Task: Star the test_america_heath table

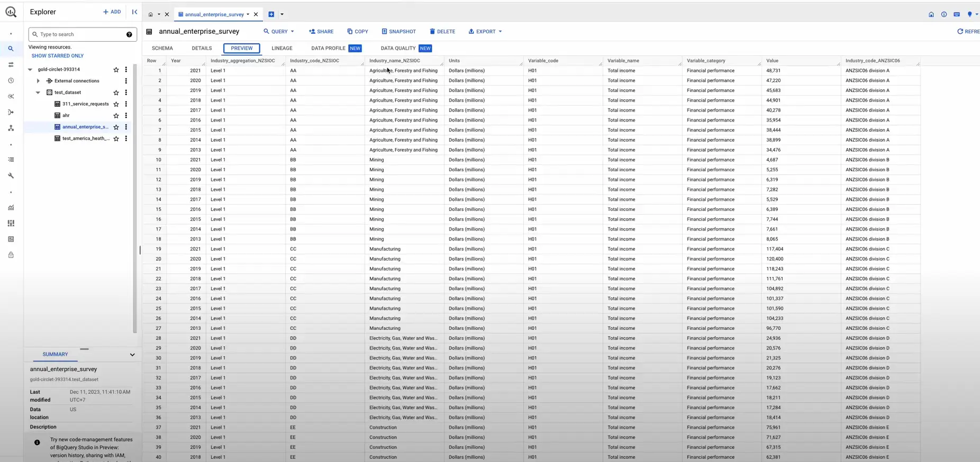Action: [116, 138]
